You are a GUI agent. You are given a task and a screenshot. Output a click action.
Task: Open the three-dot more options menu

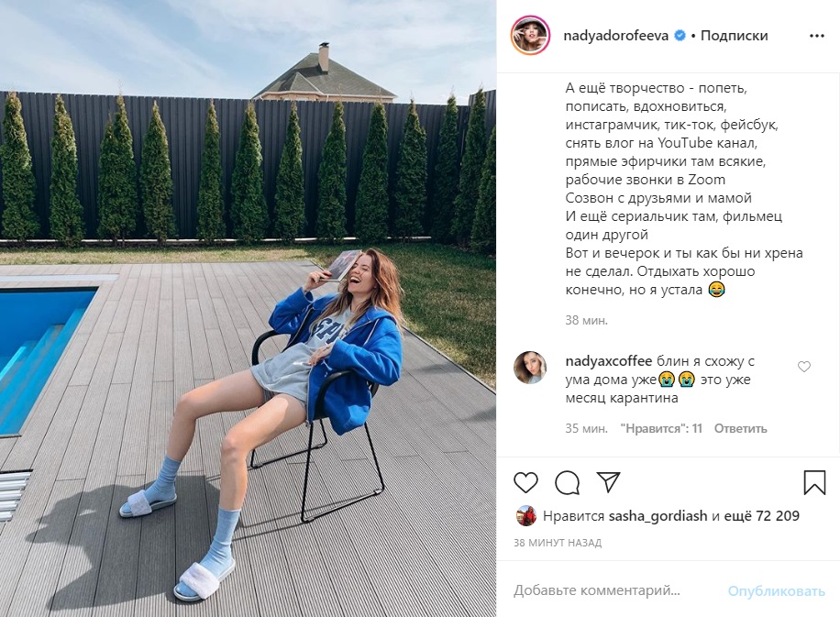(816, 36)
